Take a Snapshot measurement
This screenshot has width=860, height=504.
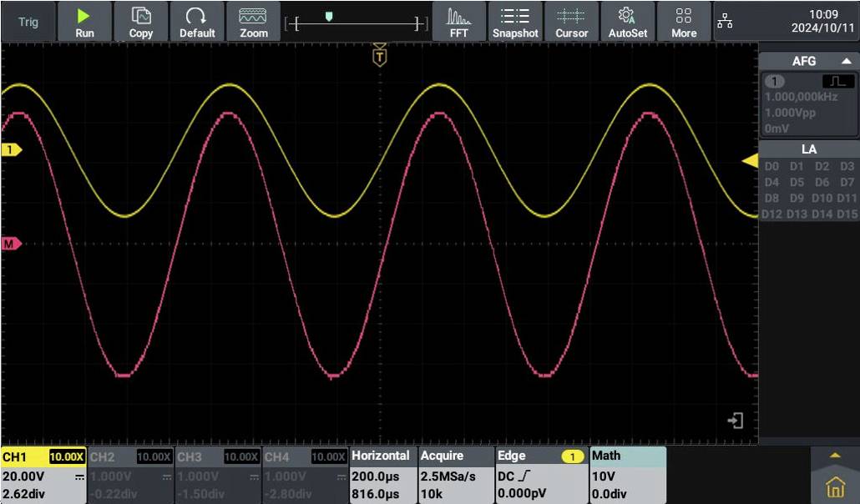pos(515,21)
